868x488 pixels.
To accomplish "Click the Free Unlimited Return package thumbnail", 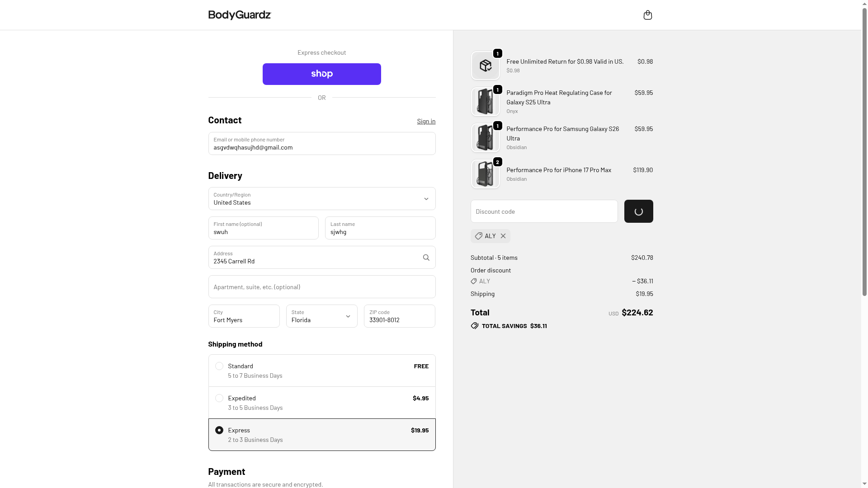I will point(485,66).
